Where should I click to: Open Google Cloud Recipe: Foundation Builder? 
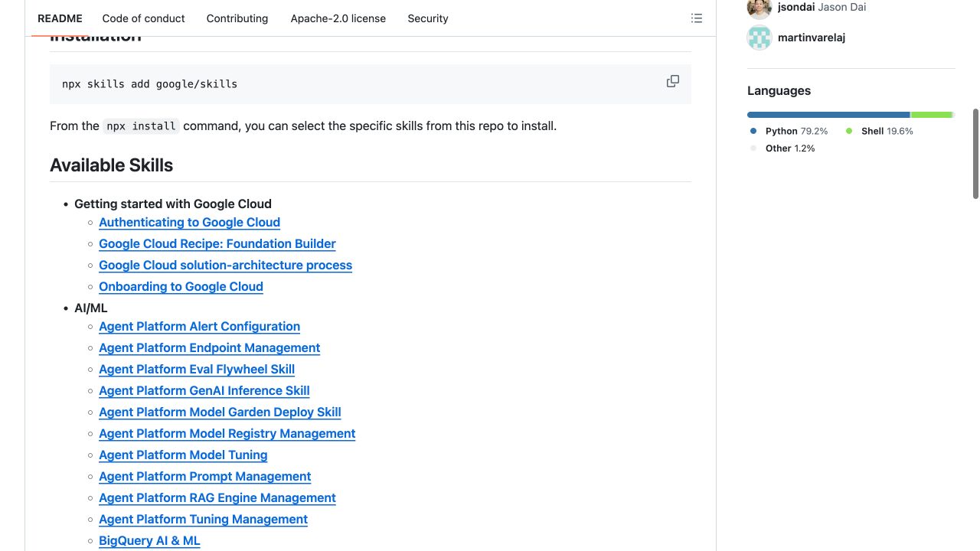click(x=217, y=243)
